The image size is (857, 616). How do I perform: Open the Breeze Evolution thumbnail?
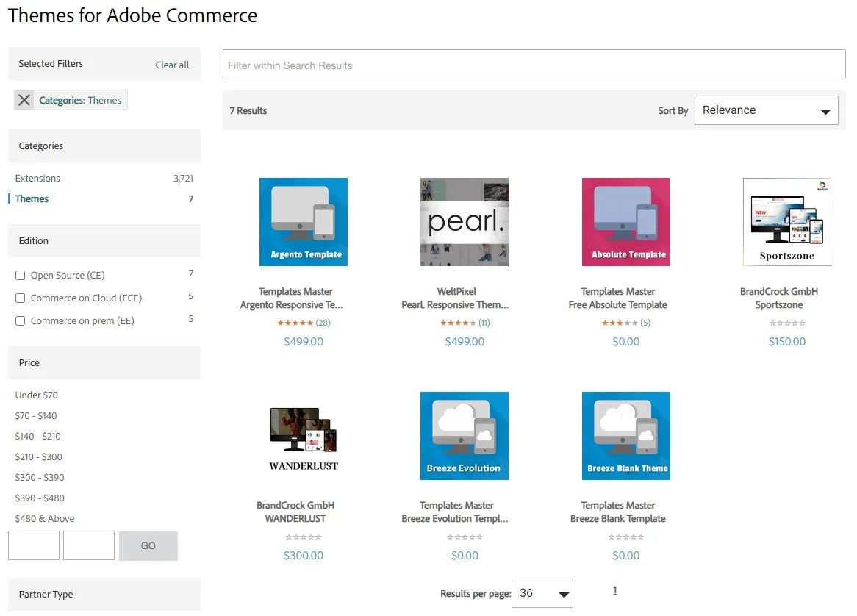pyautogui.click(x=465, y=436)
